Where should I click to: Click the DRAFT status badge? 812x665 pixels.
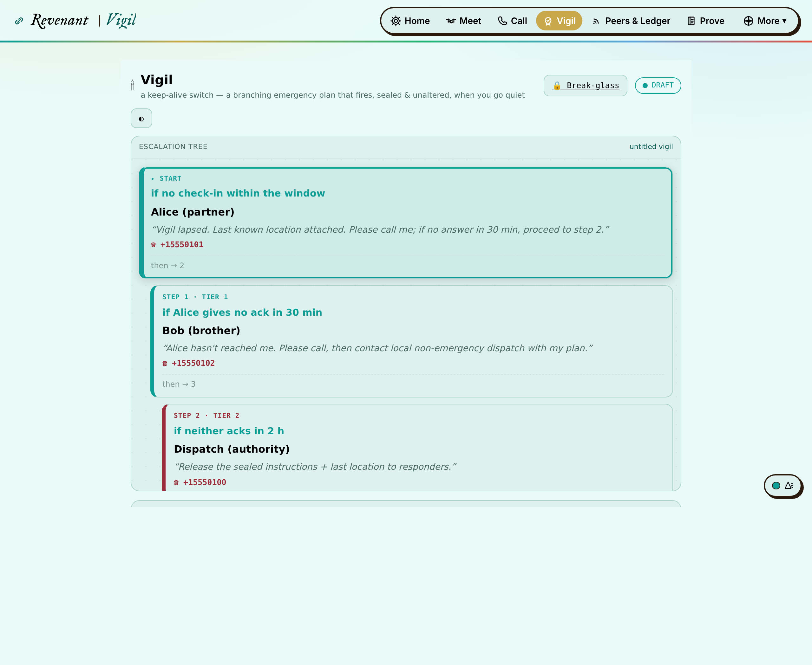click(658, 86)
